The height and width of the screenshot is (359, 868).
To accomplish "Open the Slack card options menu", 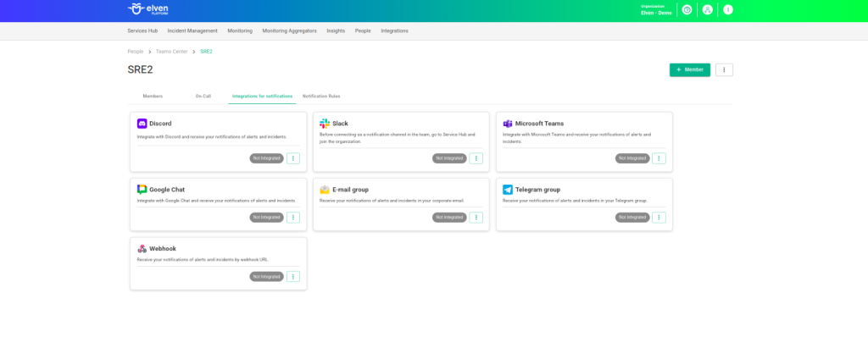I will pos(476,158).
